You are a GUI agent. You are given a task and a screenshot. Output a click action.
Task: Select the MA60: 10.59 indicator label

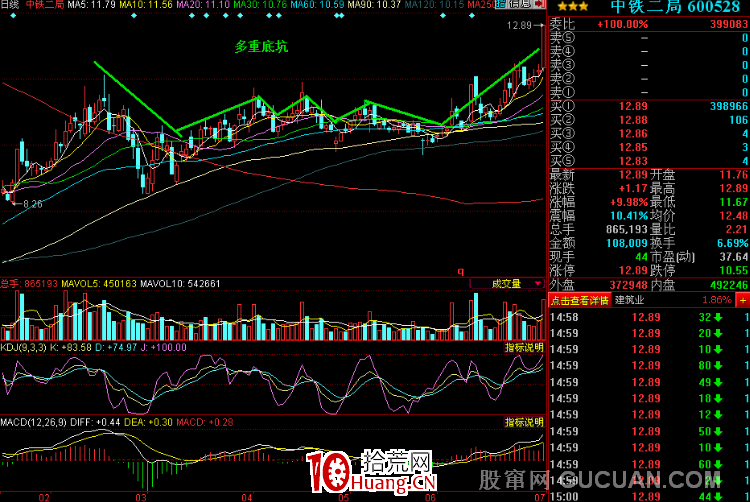(318, 5)
